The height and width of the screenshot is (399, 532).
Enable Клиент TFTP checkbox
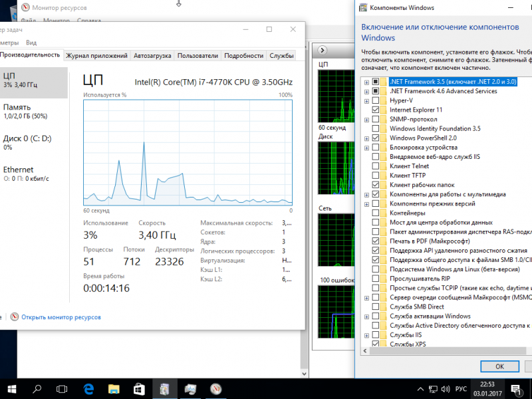[x=376, y=176]
